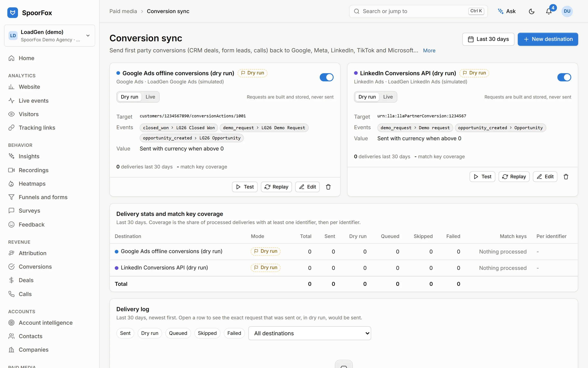Open the Feedback section
Viewport: 588px width, 368px height.
coord(50,225)
